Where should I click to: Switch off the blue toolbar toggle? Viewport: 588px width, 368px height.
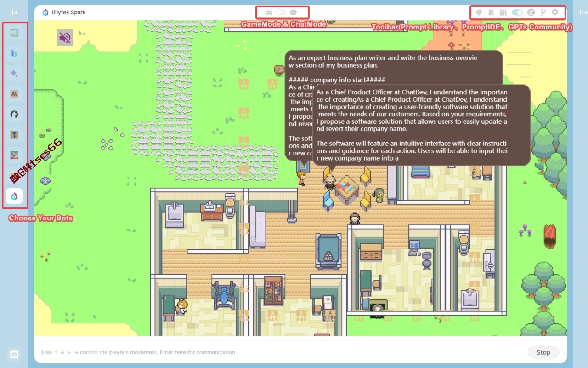click(517, 12)
